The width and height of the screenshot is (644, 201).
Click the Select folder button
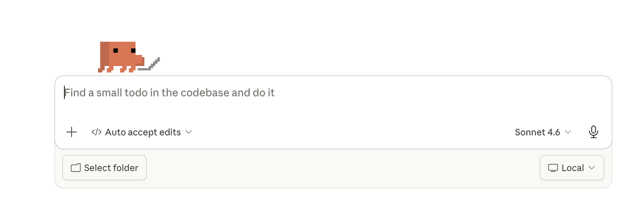(105, 168)
